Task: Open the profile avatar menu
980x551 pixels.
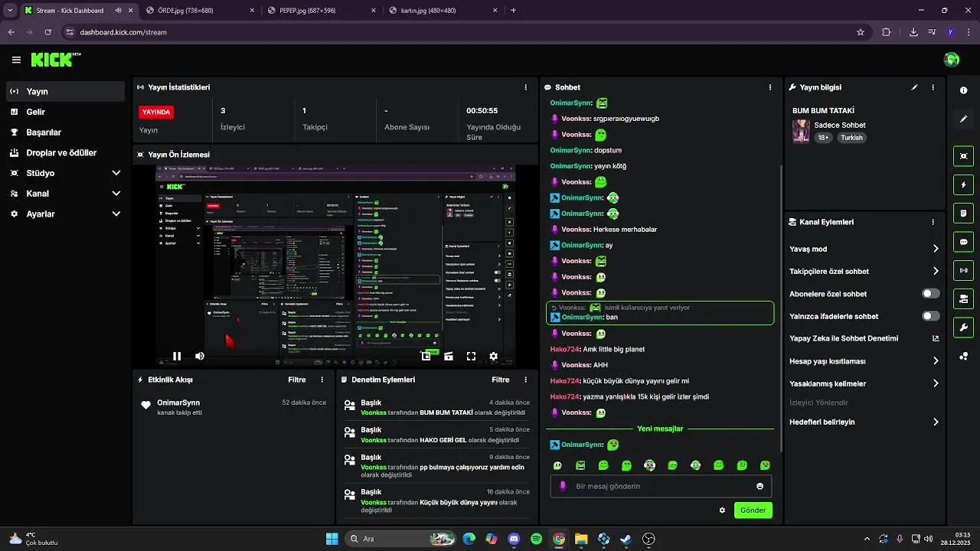Action: coord(952,60)
